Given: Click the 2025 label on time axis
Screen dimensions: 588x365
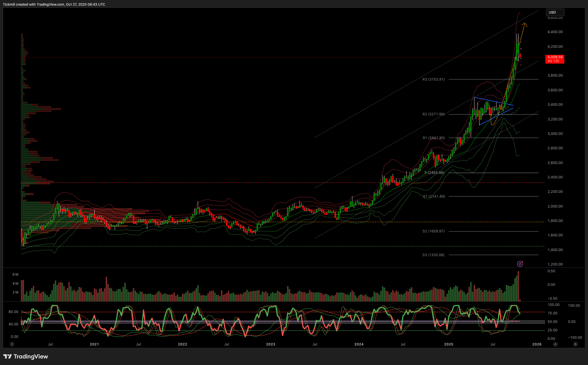Looking at the screenshot, I should (x=448, y=344).
